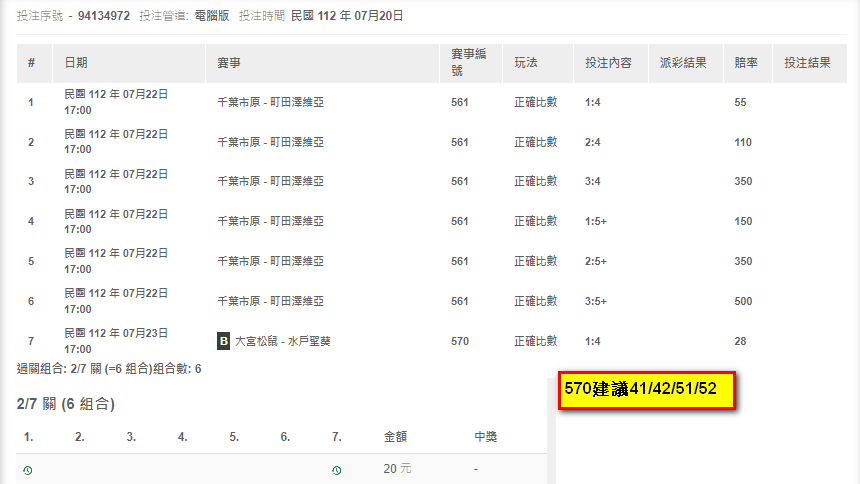The image size is (860, 484).
Task: Click the odds value 110
Action: (743, 142)
